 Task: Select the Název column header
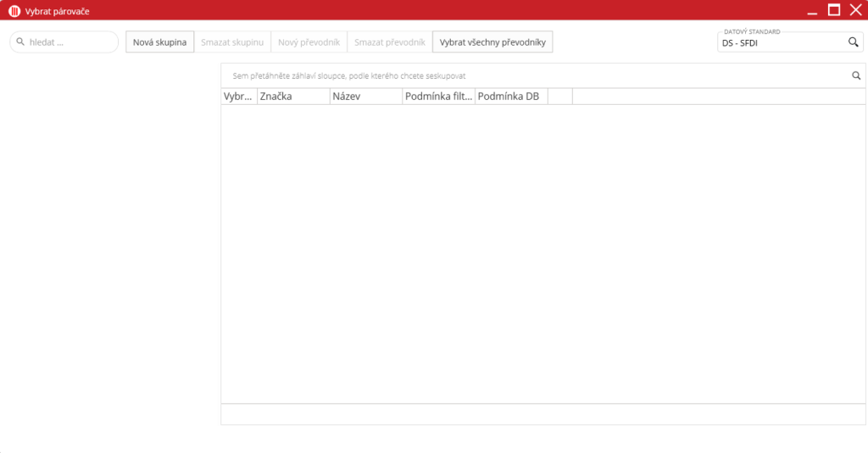pos(365,97)
